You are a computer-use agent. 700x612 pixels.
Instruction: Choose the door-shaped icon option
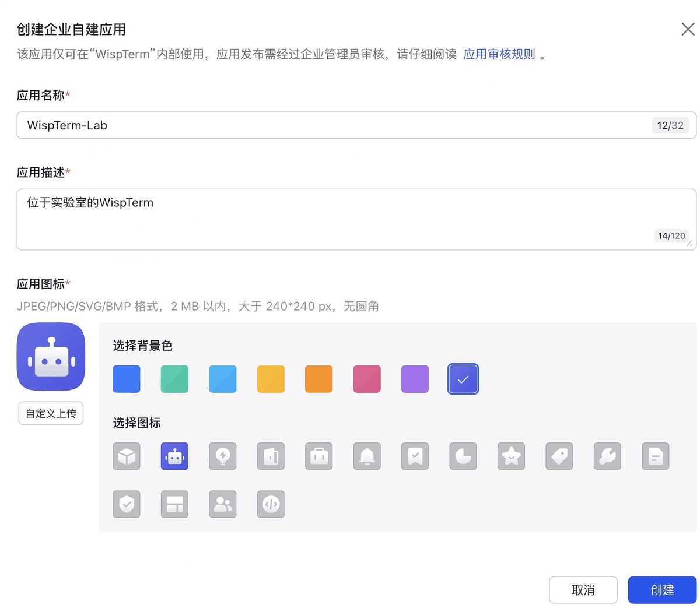click(x=271, y=456)
